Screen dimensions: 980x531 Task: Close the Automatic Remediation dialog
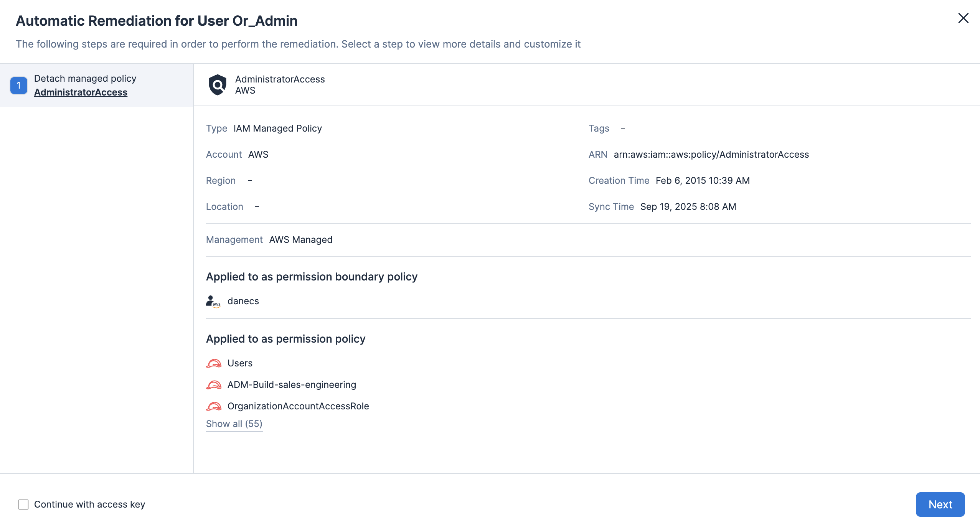963,18
